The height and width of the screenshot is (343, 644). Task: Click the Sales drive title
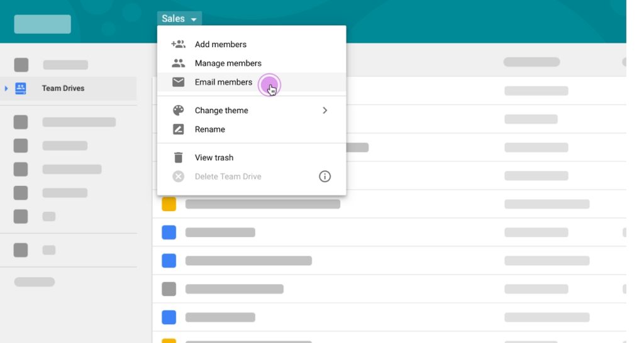click(173, 19)
